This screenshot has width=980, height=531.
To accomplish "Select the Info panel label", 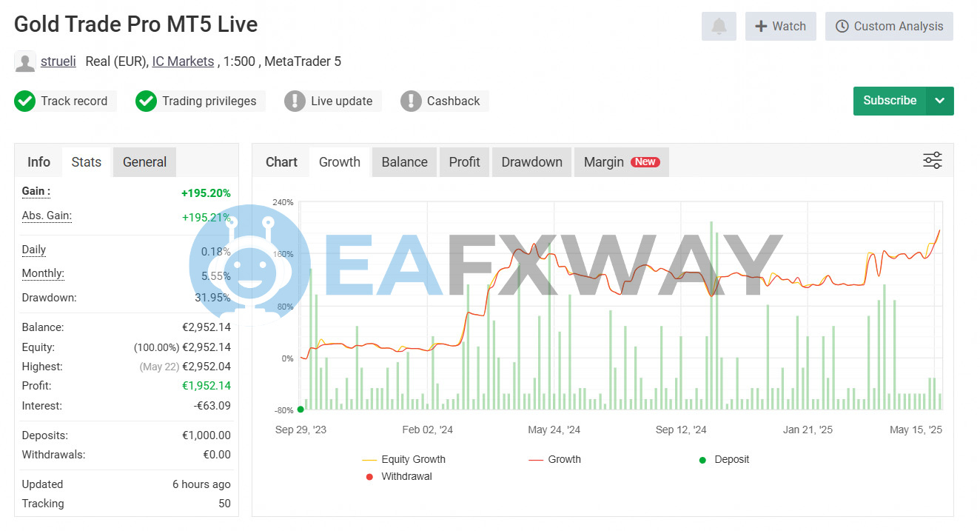I will (38, 162).
